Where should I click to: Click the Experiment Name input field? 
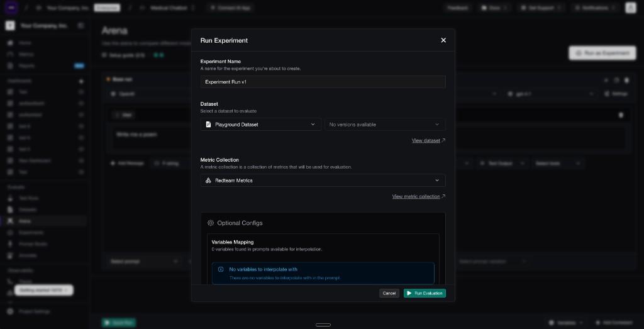[323, 82]
